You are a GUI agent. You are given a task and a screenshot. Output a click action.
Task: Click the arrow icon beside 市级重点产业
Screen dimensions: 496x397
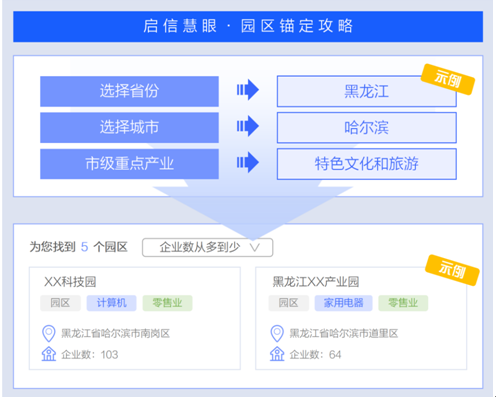tap(248, 163)
